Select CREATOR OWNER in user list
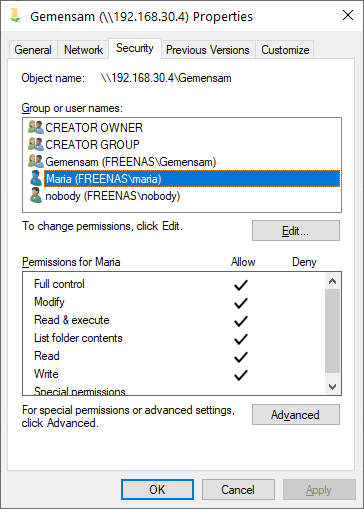The width and height of the screenshot is (364, 512). (x=94, y=128)
